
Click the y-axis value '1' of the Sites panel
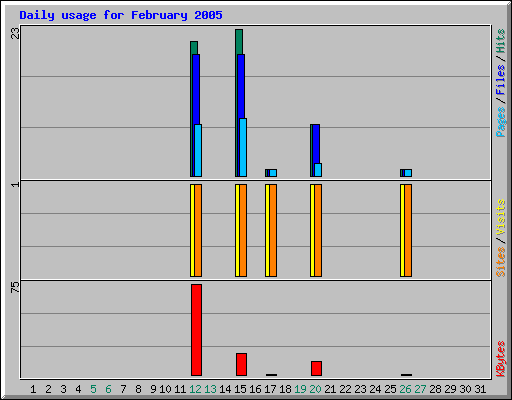[15, 185]
